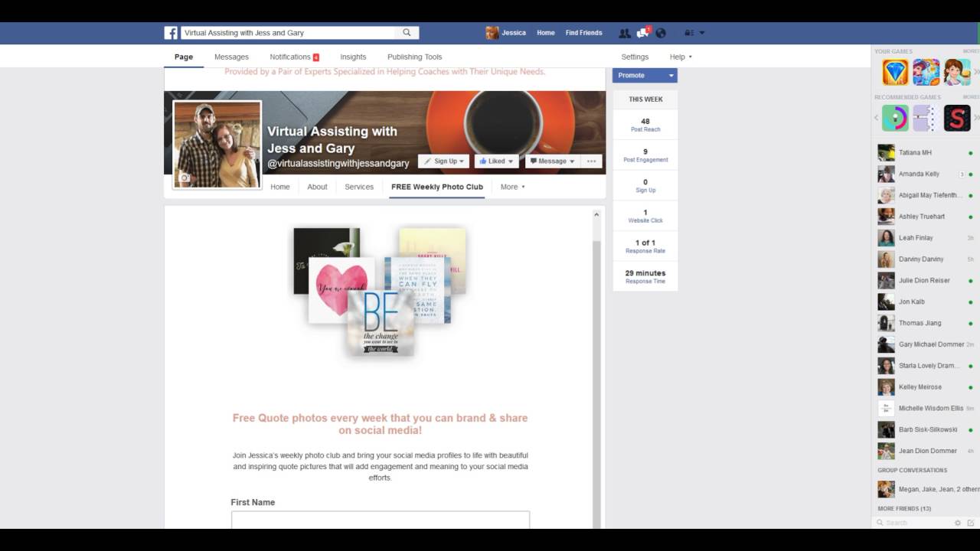The width and height of the screenshot is (980, 551).
Task: Expand the Promote dropdown arrow
Action: point(671,76)
